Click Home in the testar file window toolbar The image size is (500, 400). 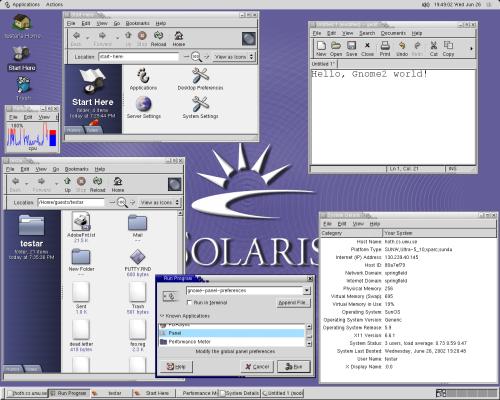tap(118, 184)
